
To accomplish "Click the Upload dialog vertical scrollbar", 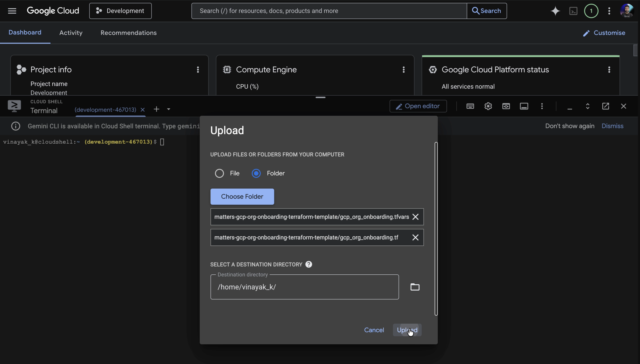I will 436,229.
